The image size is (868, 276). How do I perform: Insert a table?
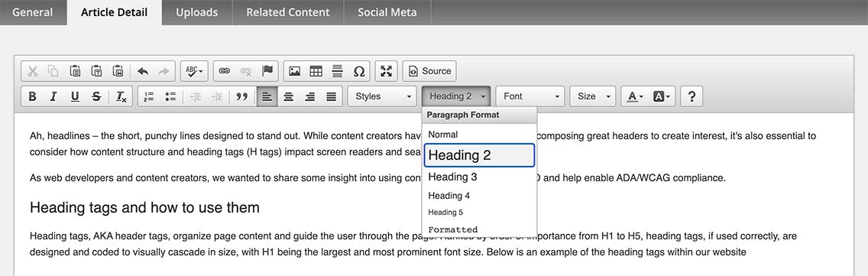tap(316, 71)
